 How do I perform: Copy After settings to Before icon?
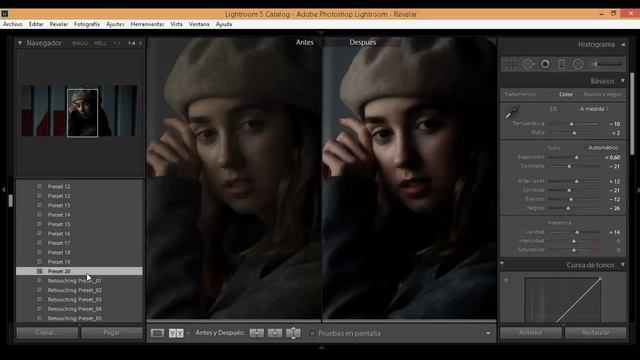(275, 333)
